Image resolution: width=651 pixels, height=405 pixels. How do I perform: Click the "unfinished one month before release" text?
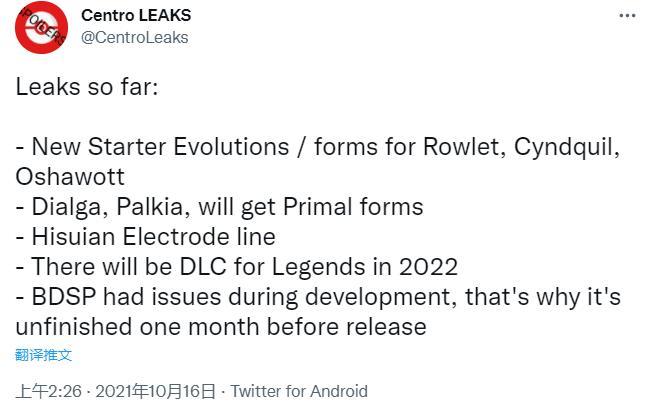click(x=221, y=326)
